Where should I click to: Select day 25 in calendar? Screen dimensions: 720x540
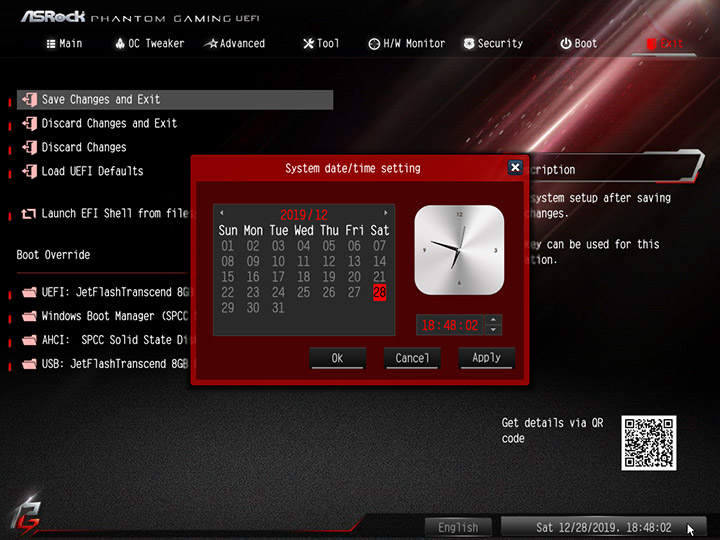pyautogui.click(x=304, y=292)
